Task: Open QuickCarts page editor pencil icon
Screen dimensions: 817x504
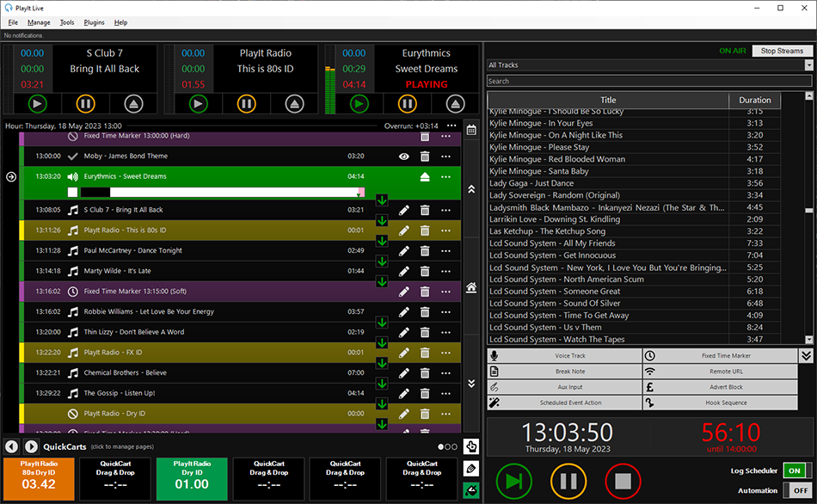Action: click(470, 470)
